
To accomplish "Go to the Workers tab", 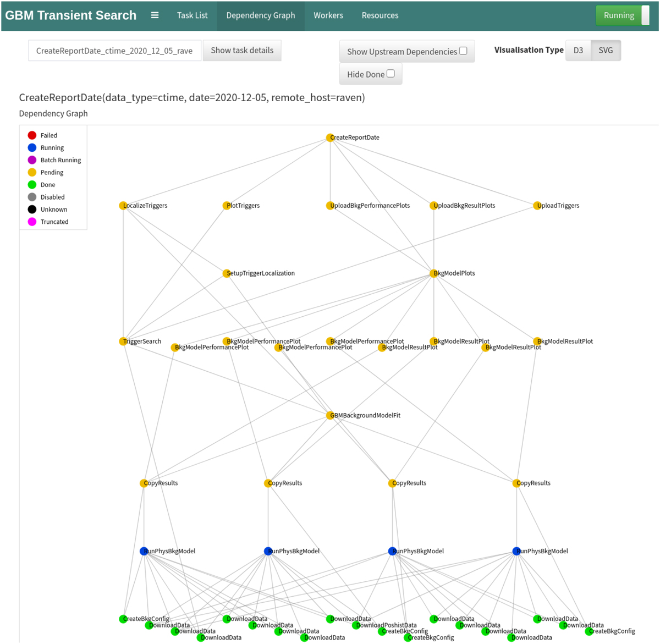I will pyautogui.click(x=328, y=15).
